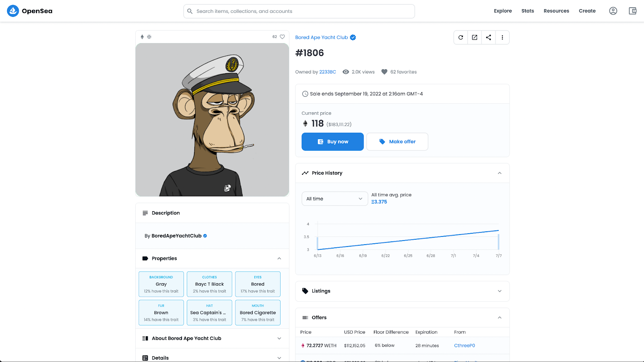Click the Description lines icon
This screenshot has width=644, height=362.
tap(145, 213)
